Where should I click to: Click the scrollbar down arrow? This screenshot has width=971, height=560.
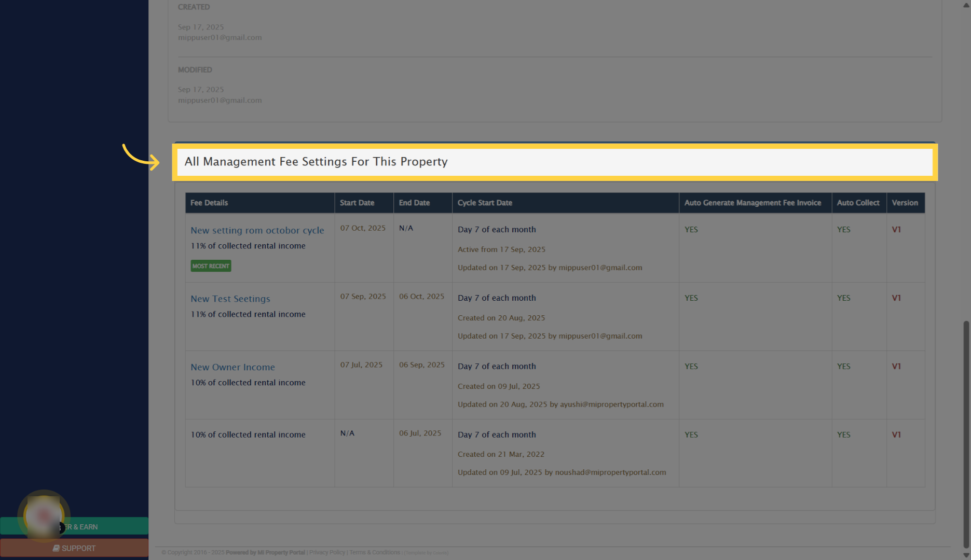(966, 555)
